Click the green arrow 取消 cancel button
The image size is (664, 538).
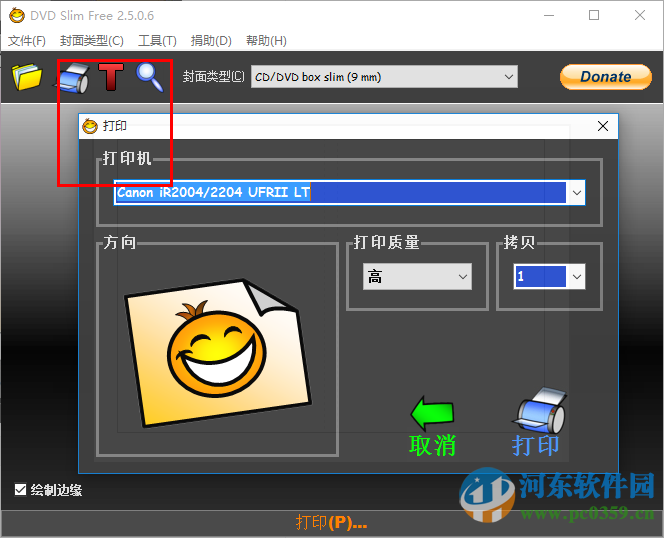(x=432, y=427)
